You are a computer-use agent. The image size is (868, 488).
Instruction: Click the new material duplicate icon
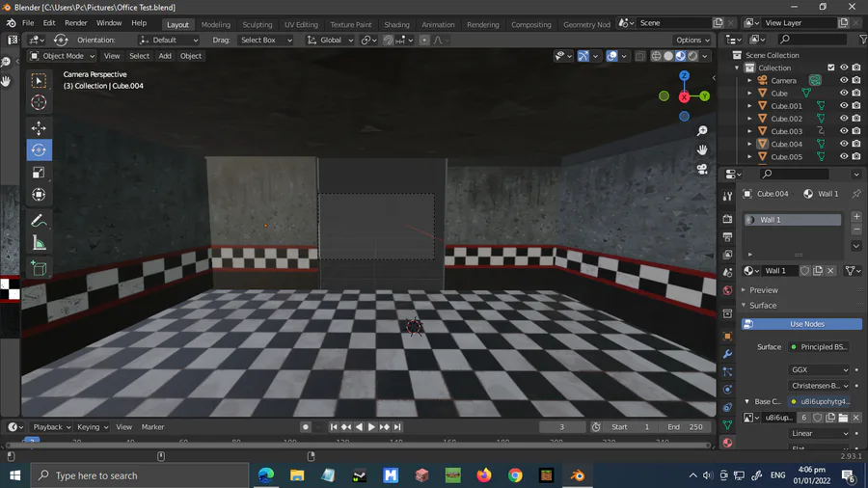818,271
